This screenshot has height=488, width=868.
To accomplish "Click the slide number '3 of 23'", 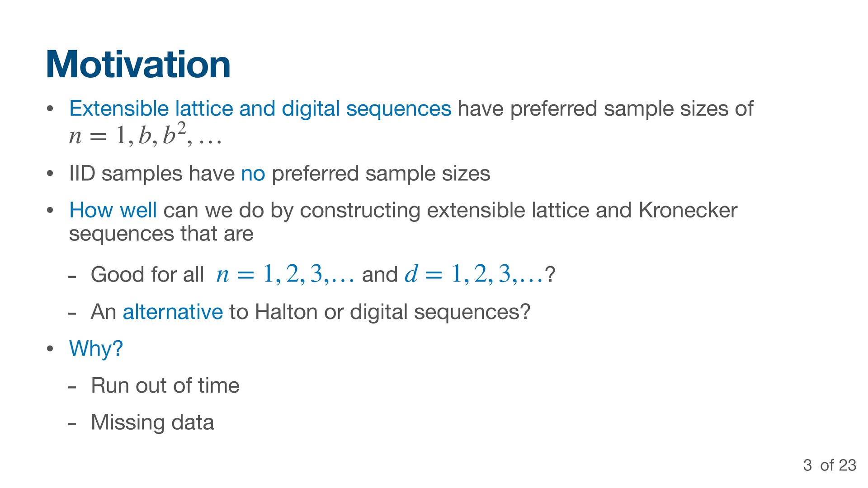I will (830, 465).
